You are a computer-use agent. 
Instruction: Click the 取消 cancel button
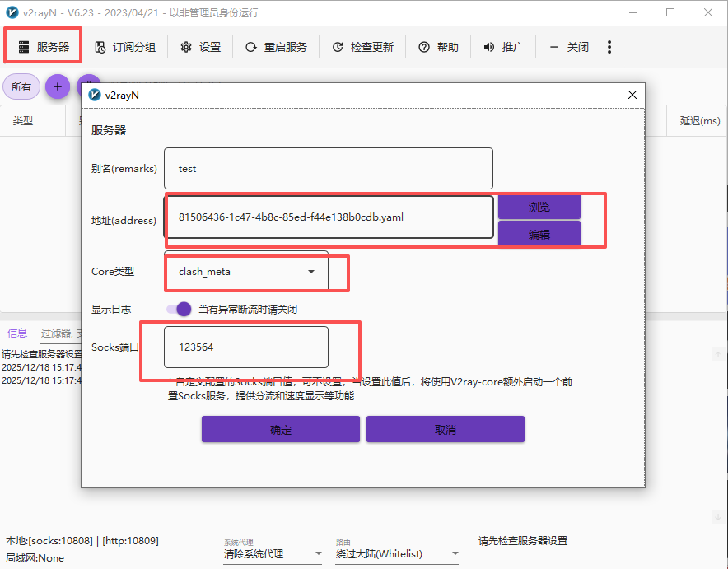(x=446, y=429)
